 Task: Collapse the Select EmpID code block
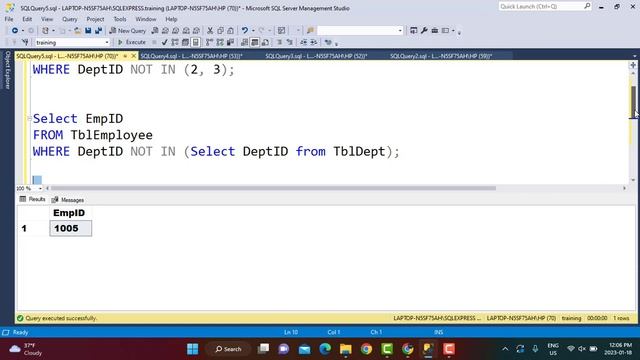click(x=29, y=118)
